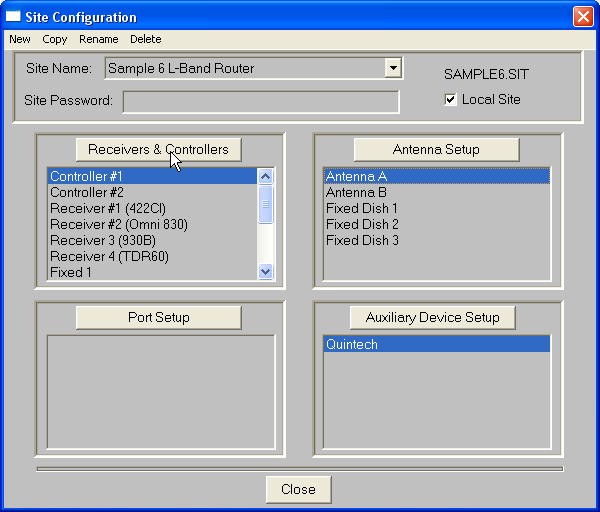Viewport: 600px width, 512px height.
Task: Click the Delete menu item
Action: (145, 39)
